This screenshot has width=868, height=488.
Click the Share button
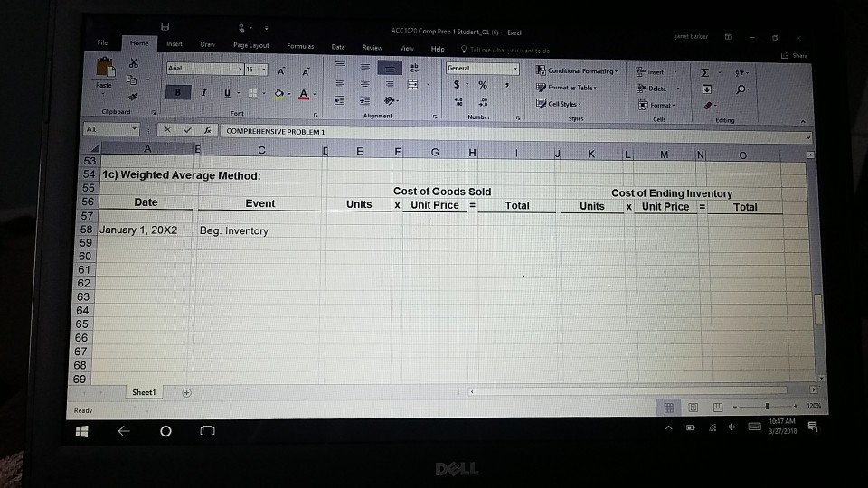(795, 55)
